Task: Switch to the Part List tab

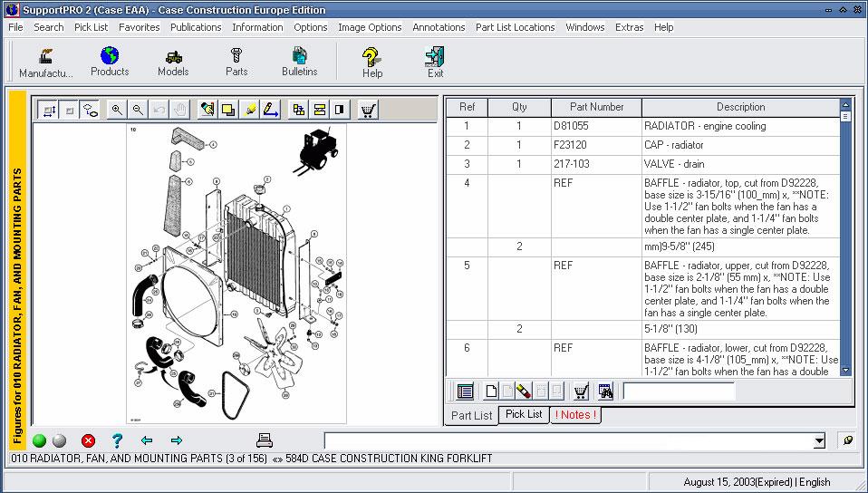Action: 472,415
